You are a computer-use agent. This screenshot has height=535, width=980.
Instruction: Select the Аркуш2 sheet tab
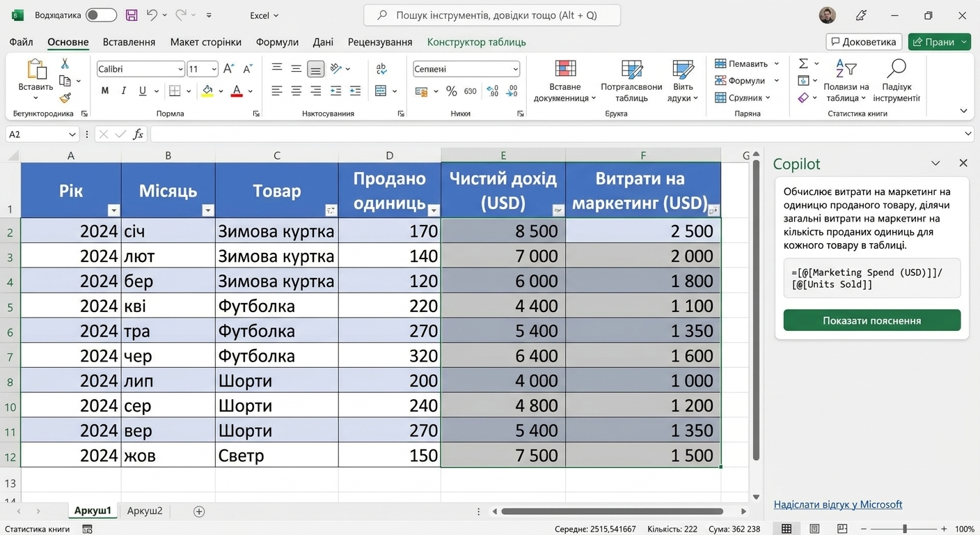point(145,511)
